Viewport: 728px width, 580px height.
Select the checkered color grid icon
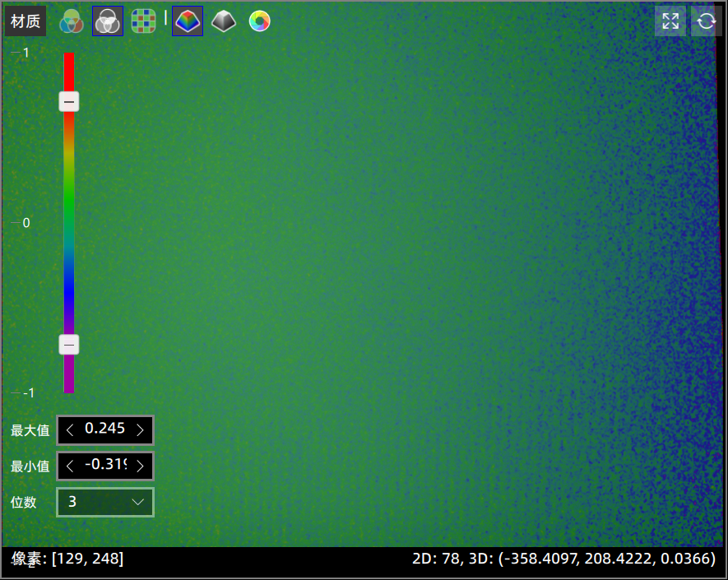[144, 21]
